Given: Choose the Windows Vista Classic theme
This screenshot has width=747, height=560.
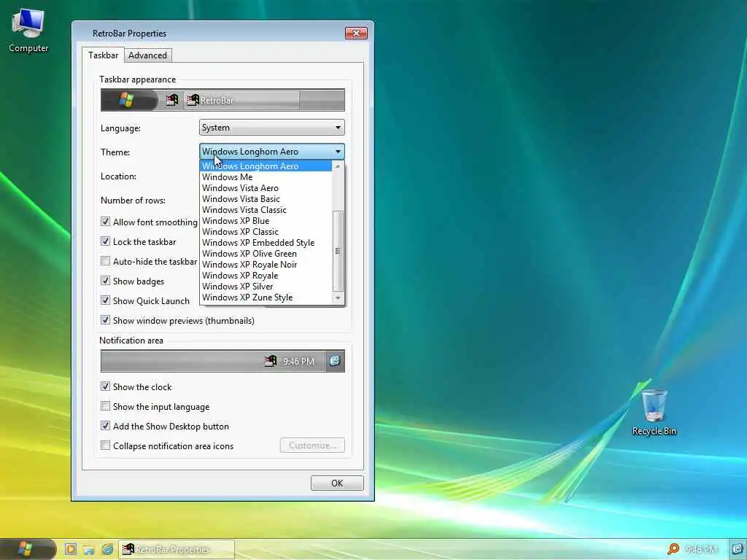Looking at the screenshot, I should [266, 210].
